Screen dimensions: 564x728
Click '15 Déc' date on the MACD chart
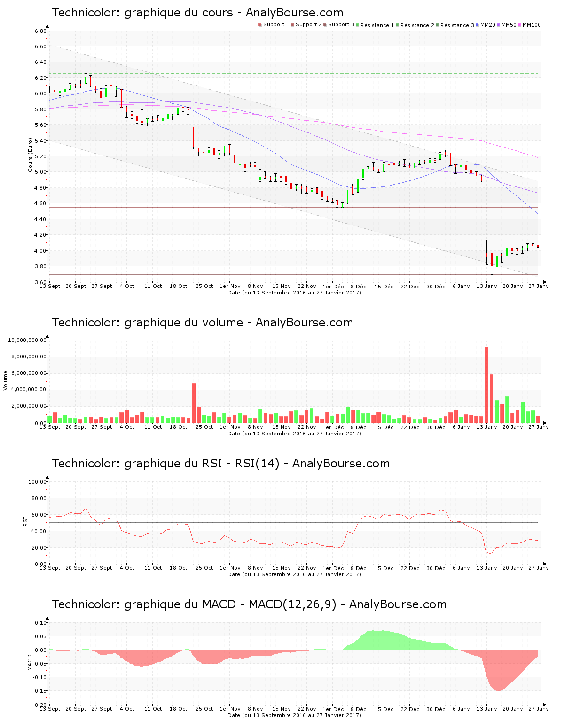coord(384,709)
